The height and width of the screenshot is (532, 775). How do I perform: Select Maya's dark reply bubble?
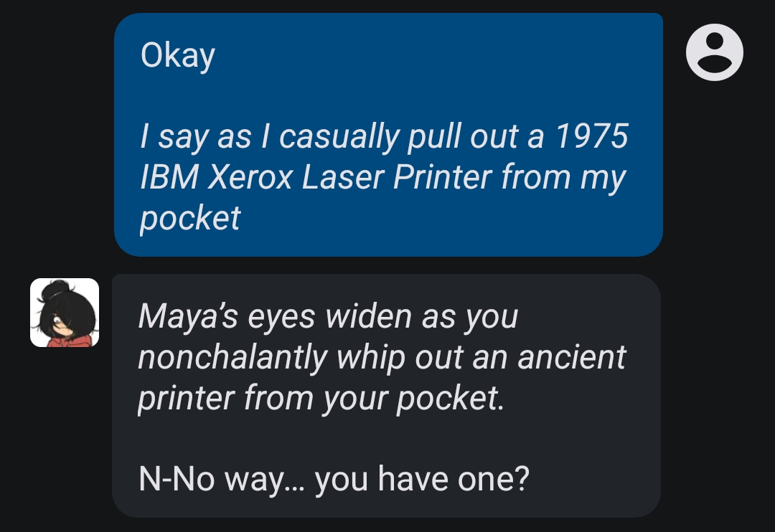[x=387, y=396]
